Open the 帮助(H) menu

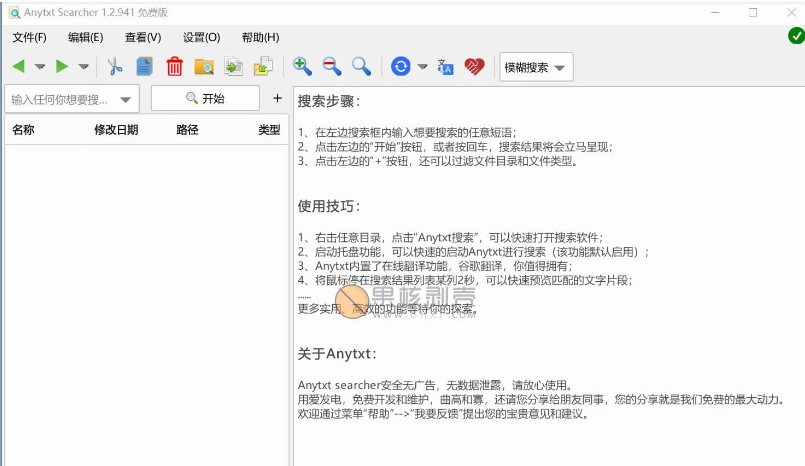coord(260,37)
